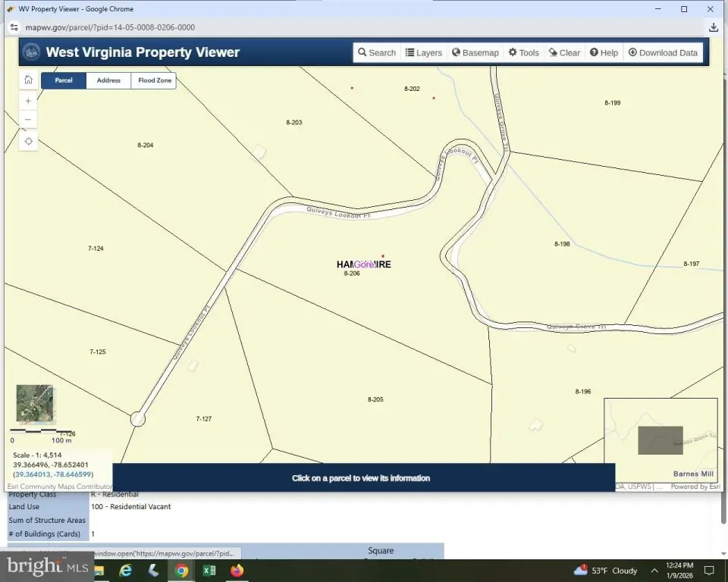
Task: Switch to Address search mode
Action: point(108,80)
